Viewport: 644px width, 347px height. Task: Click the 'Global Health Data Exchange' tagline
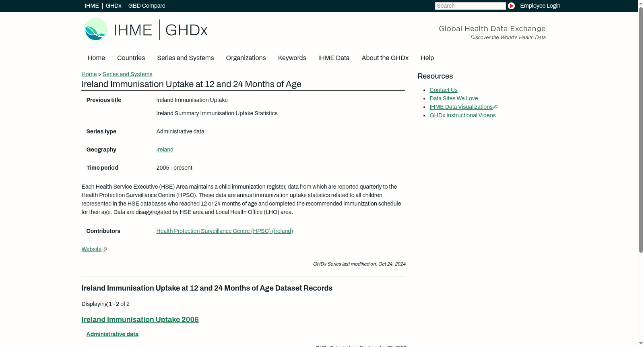[492, 29]
